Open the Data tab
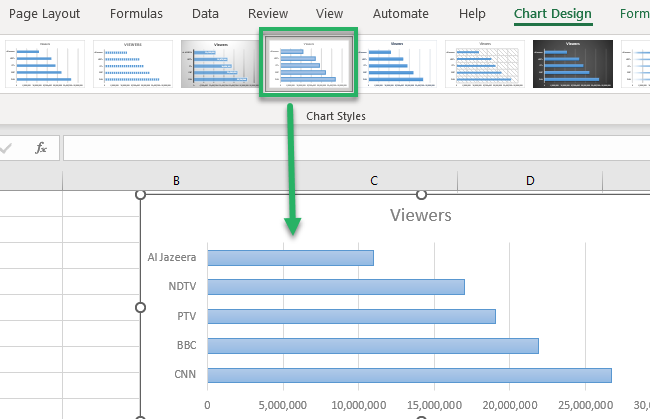 click(x=205, y=14)
